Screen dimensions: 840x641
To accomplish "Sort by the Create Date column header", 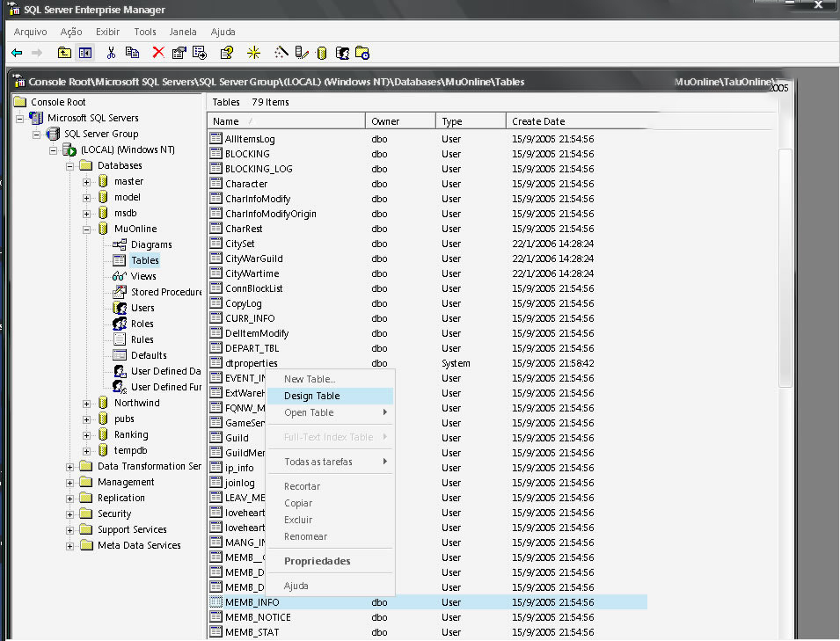I will click(538, 121).
